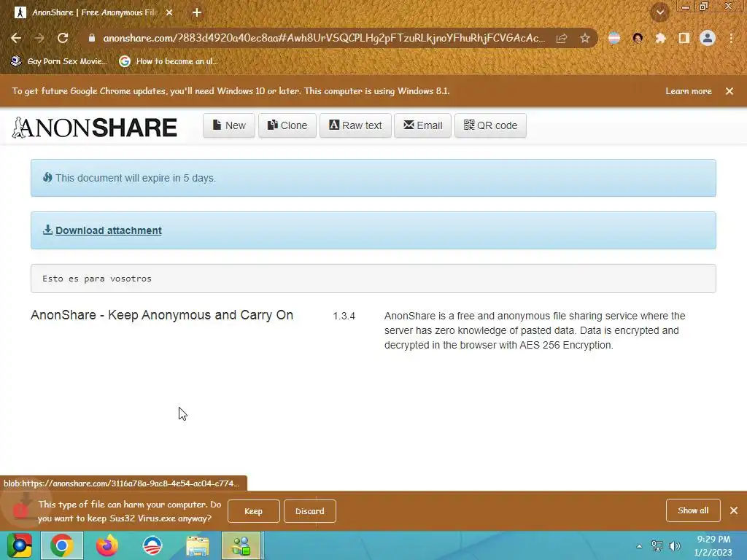Expand the tab search chevron
This screenshot has height=560, width=747.
(660, 12)
